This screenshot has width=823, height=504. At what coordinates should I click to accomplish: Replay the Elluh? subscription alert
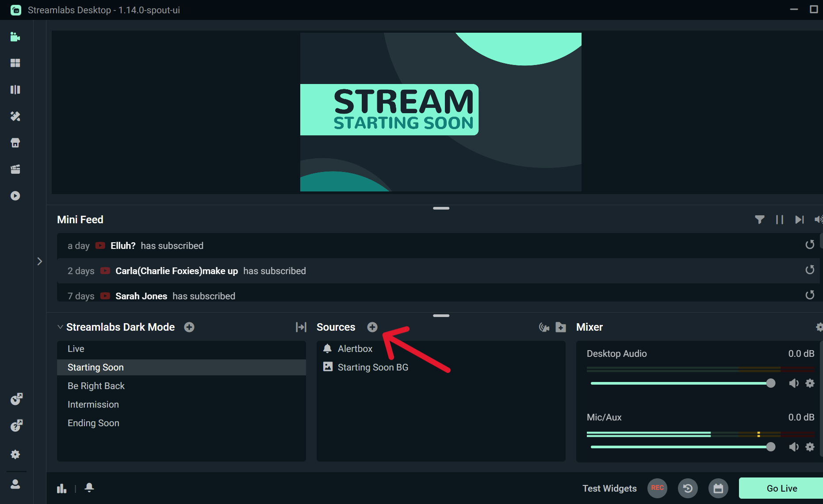pos(810,245)
